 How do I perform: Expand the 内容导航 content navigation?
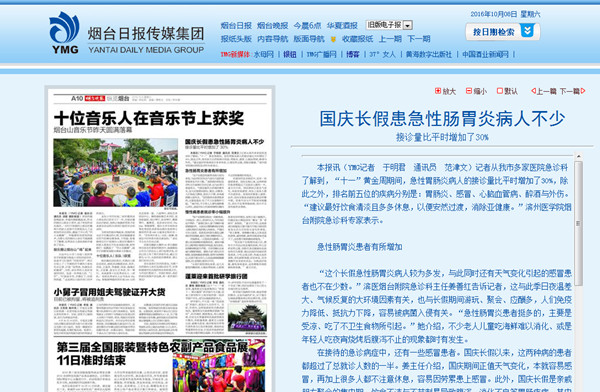(x=272, y=39)
